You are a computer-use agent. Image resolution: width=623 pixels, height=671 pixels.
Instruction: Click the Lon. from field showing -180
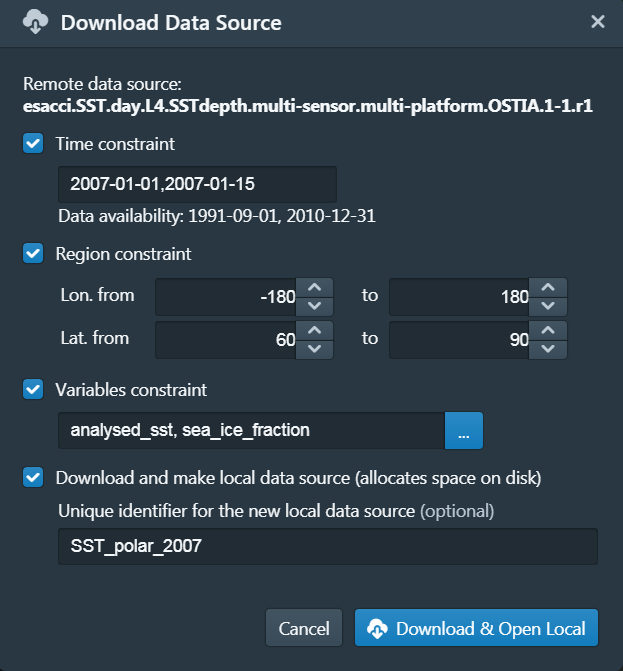[225, 297]
